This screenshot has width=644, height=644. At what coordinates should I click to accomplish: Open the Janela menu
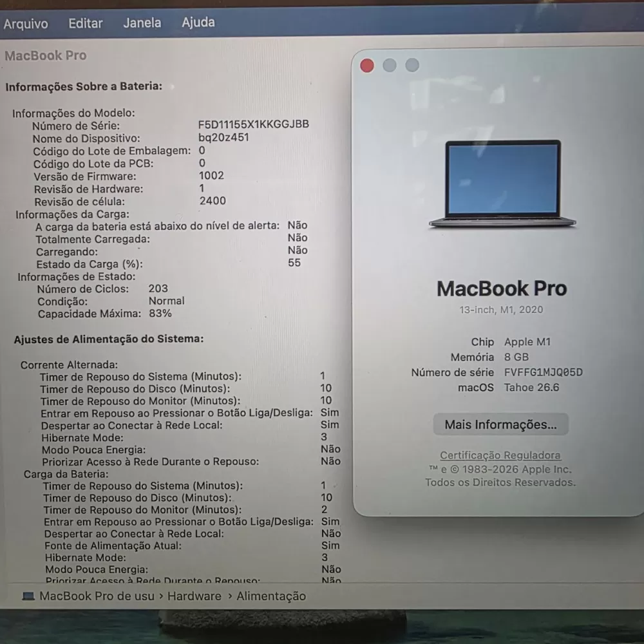point(142,23)
